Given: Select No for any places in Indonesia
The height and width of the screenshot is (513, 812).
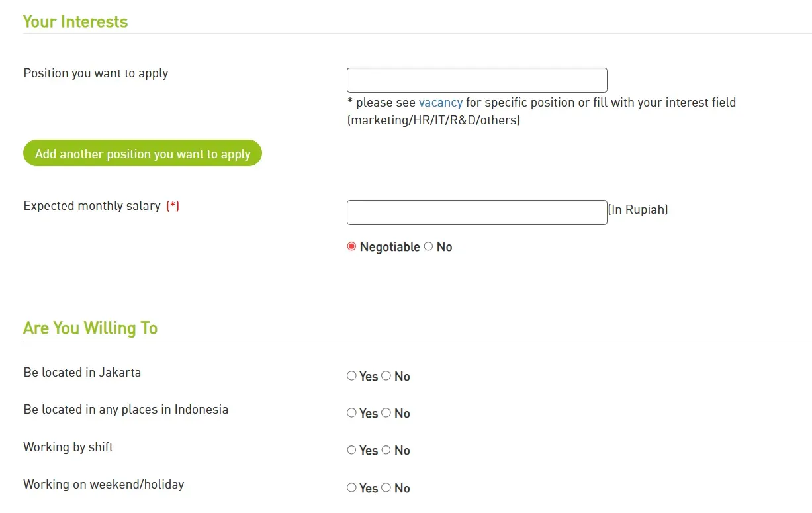Looking at the screenshot, I should coord(386,413).
